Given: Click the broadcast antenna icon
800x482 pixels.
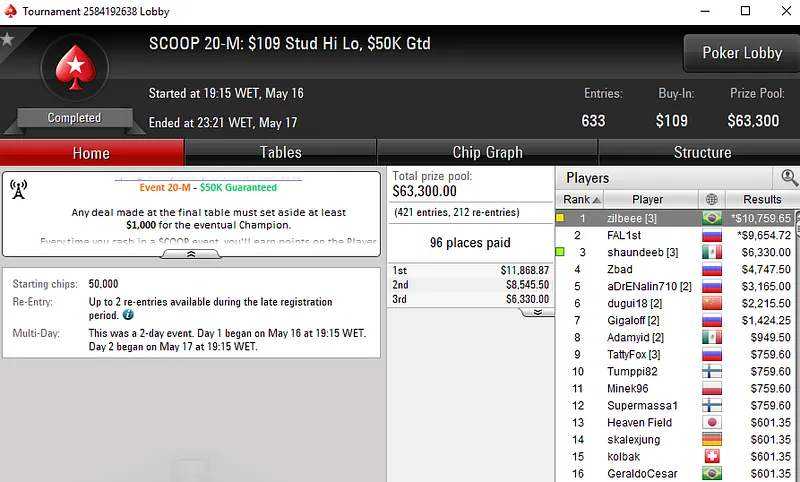Looking at the screenshot, I should (x=19, y=189).
